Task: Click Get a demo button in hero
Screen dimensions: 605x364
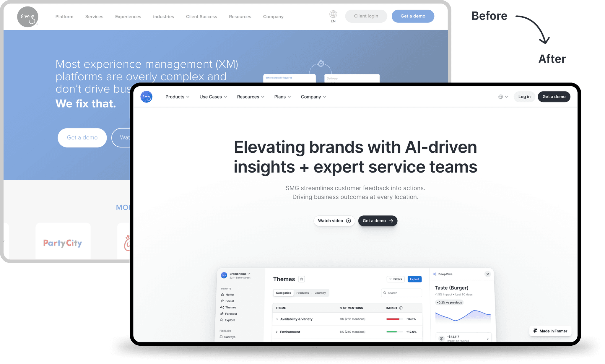Action: pyautogui.click(x=377, y=220)
